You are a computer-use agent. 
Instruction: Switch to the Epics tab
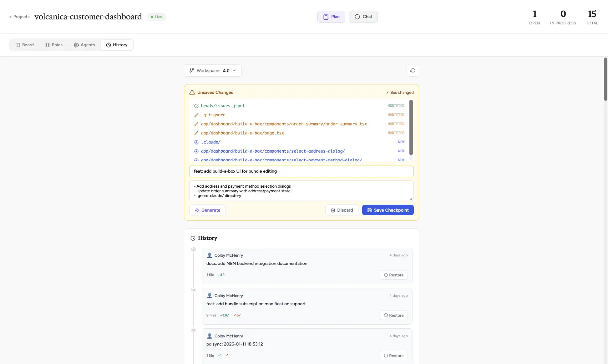pyautogui.click(x=54, y=45)
